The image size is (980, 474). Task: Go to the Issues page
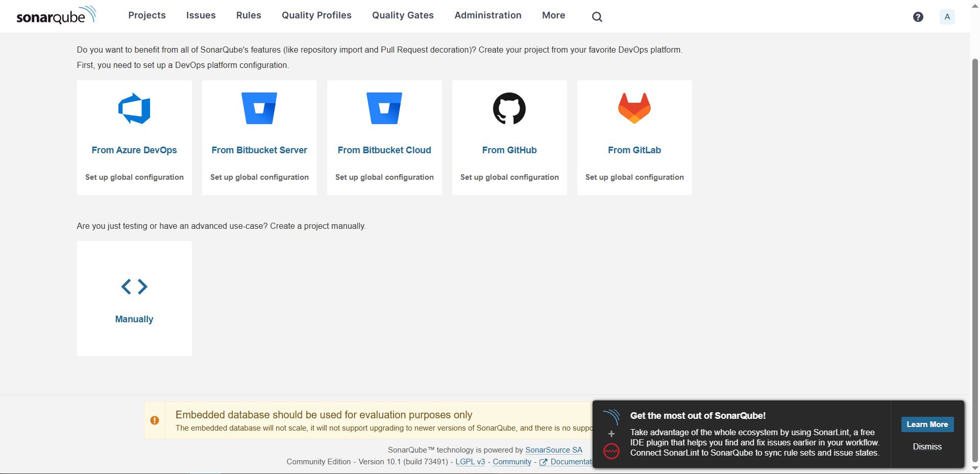pyautogui.click(x=201, y=15)
